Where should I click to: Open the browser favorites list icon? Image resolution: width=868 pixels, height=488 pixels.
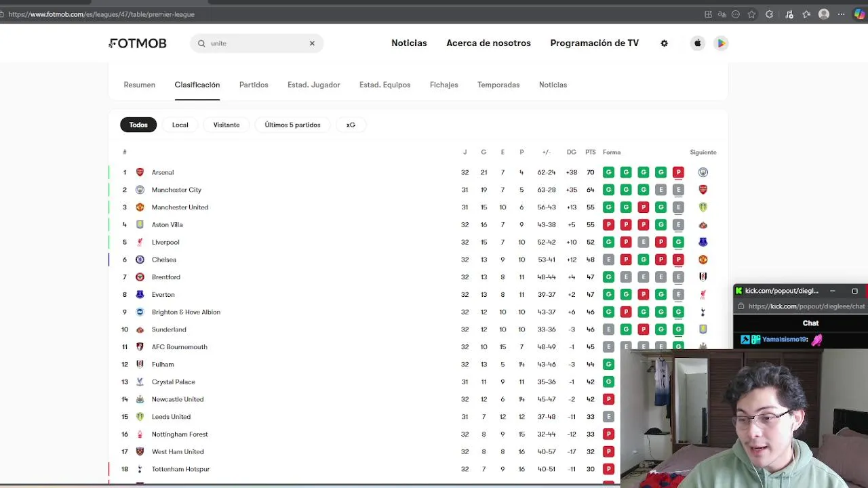tap(806, 14)
